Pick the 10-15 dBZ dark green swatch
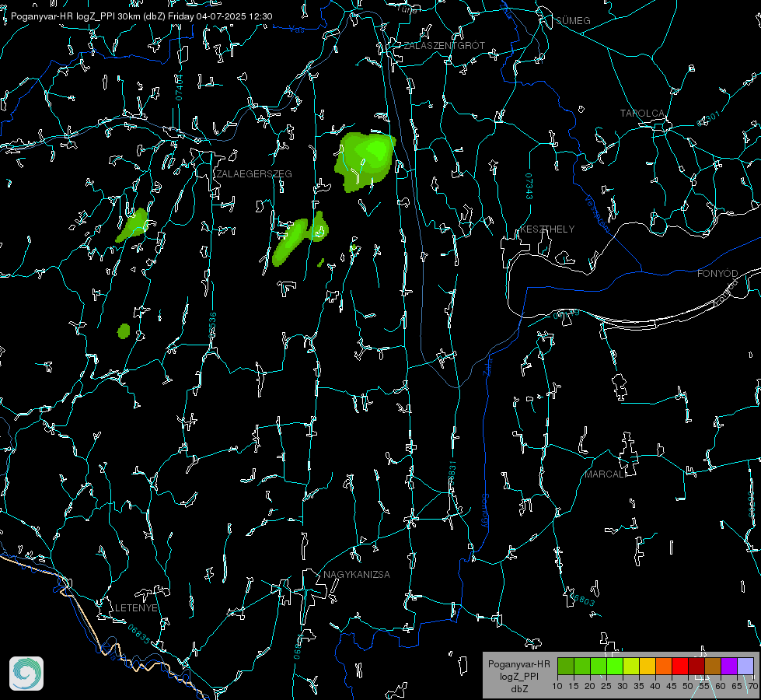Screen dimensions: 761x700 (566, 666)
